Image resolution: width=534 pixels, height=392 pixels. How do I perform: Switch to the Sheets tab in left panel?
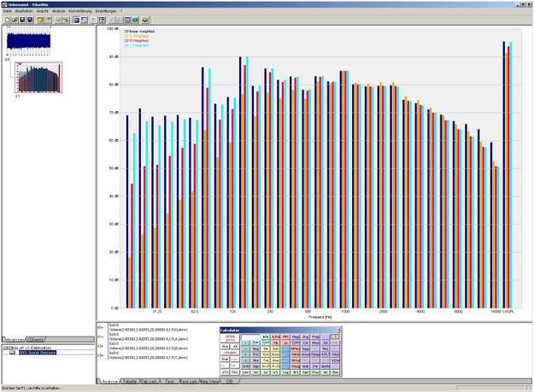click(35, 339)
